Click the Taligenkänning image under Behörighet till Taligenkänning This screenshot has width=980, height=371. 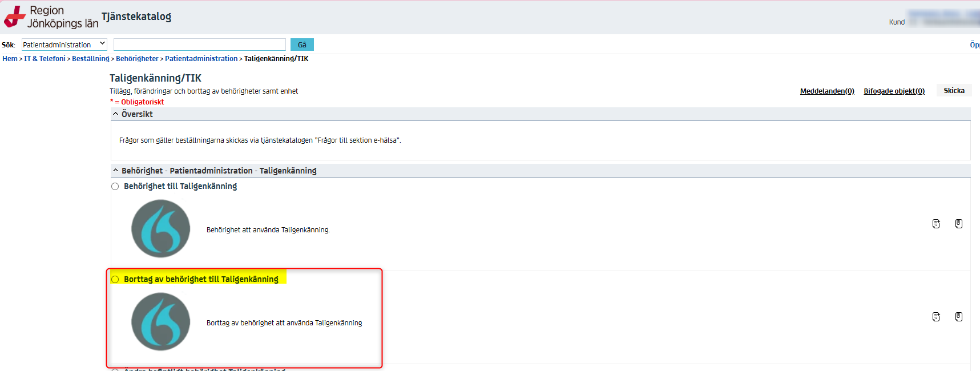pyautogui.click(x=160, y=229)
